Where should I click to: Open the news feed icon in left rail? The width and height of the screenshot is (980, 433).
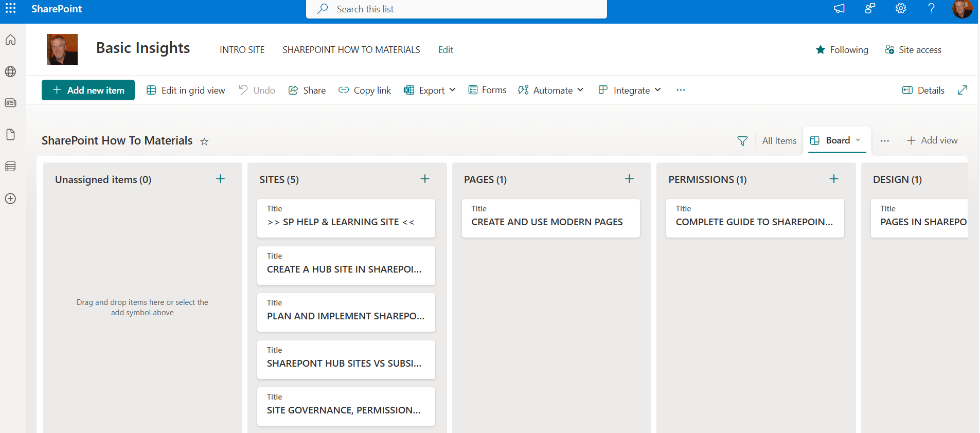pos(10,103)
